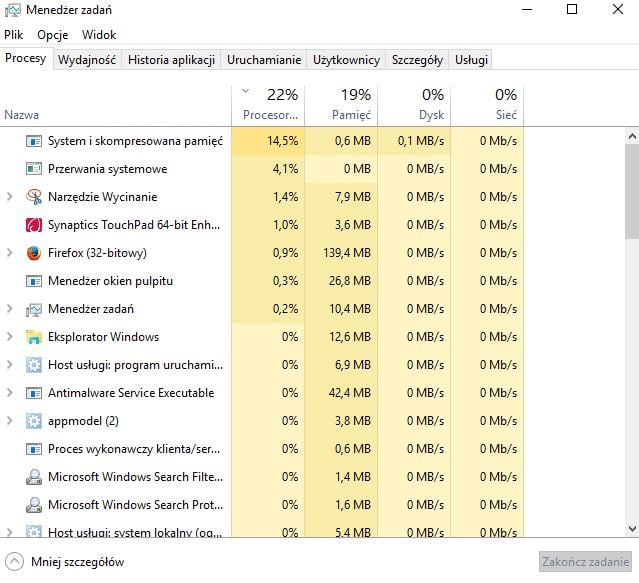Click the Przerwania systemowe process icon
Image resolution: width=639 pixels, height=583 pixels.
click(33, 169)
